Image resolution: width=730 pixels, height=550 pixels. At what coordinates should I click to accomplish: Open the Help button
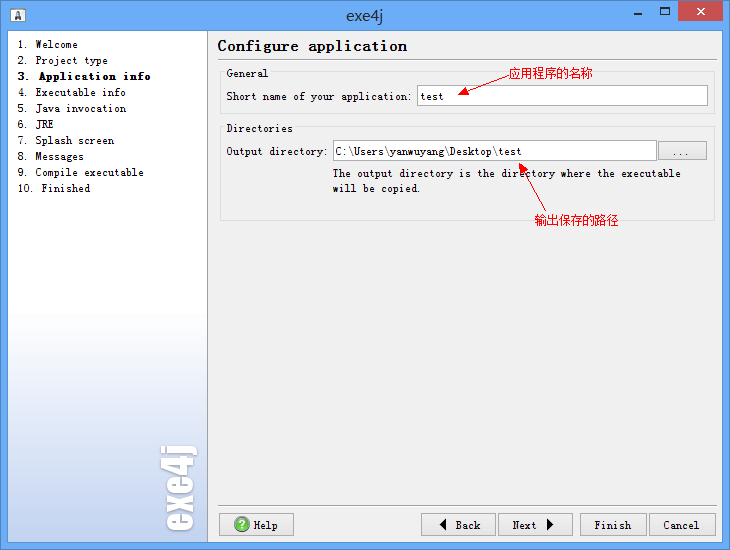pyautogui.click(x=257, y=525)
